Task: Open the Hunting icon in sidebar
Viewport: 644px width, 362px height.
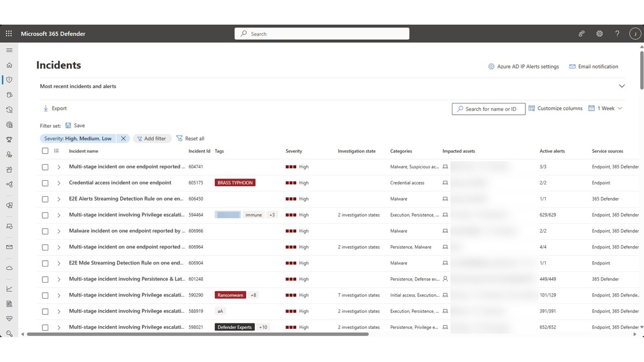Action: (x=9, y=95)
